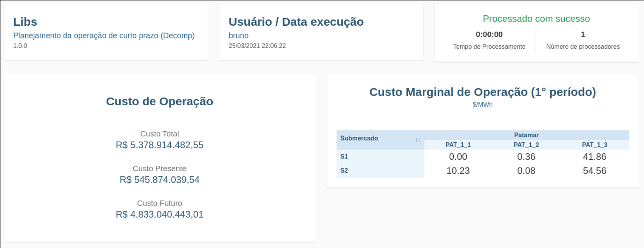Image resolution: width=644 pixels, height=248 pixels.
Task: Click the Processado com sucesso status text
Action: coord(536,19)
